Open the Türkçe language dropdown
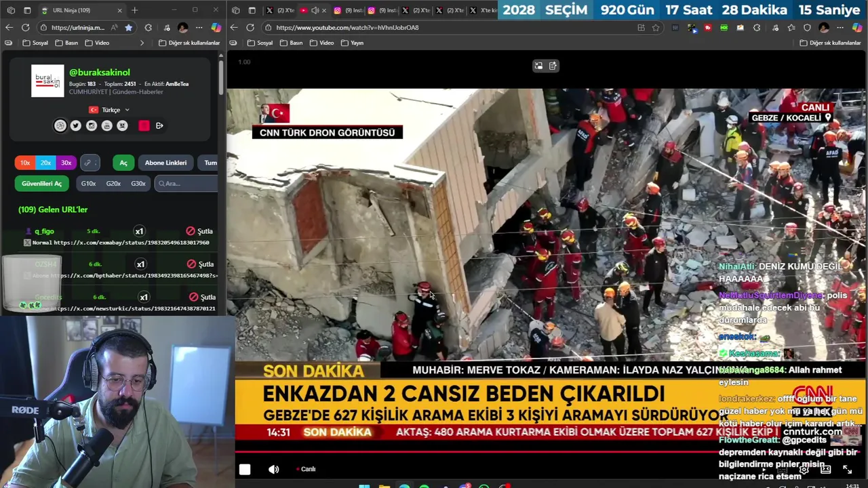 point(109,110)
